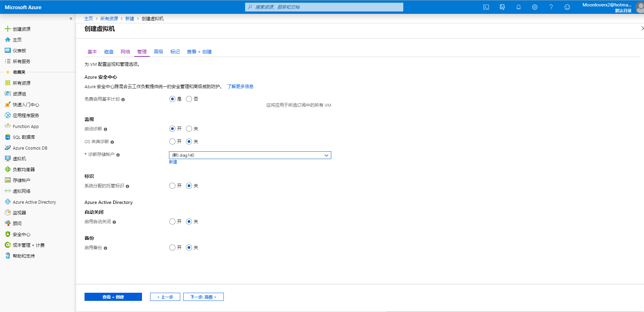Click the blue 查看 + 创建 button

(113, 297)
